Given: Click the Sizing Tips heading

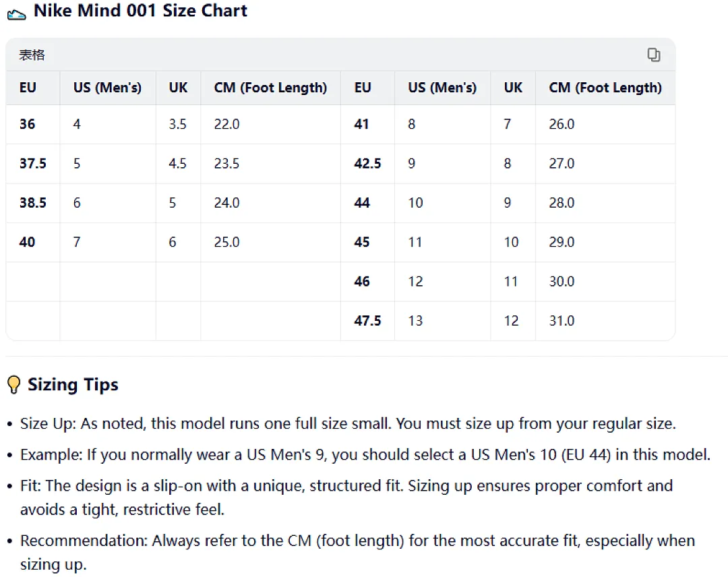Looking at the screenshot, I should [73, 385].
